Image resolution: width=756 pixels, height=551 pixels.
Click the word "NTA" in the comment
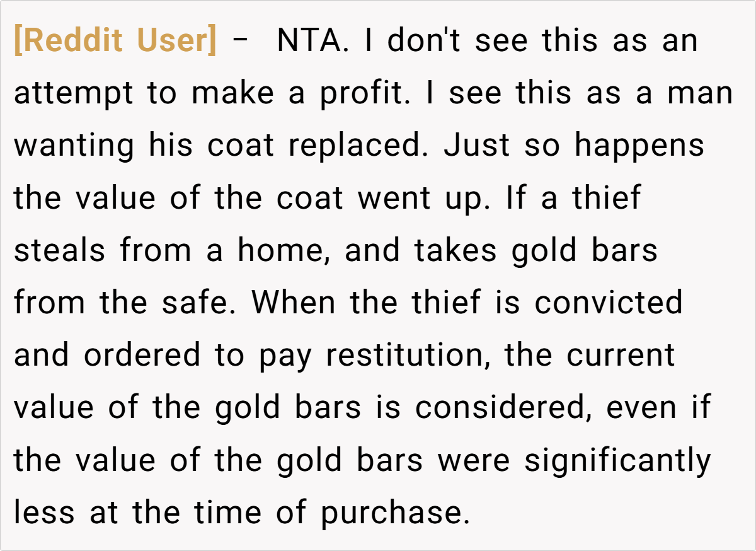pos(309,41)
